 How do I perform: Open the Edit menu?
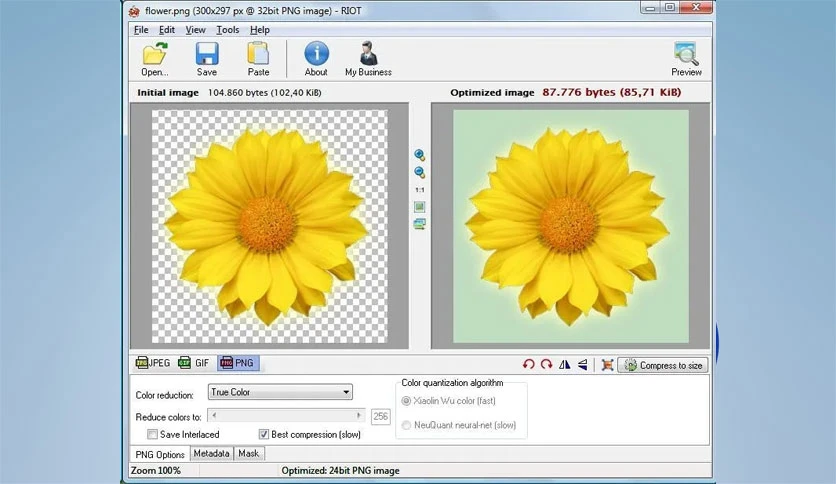tap(167, 30)
